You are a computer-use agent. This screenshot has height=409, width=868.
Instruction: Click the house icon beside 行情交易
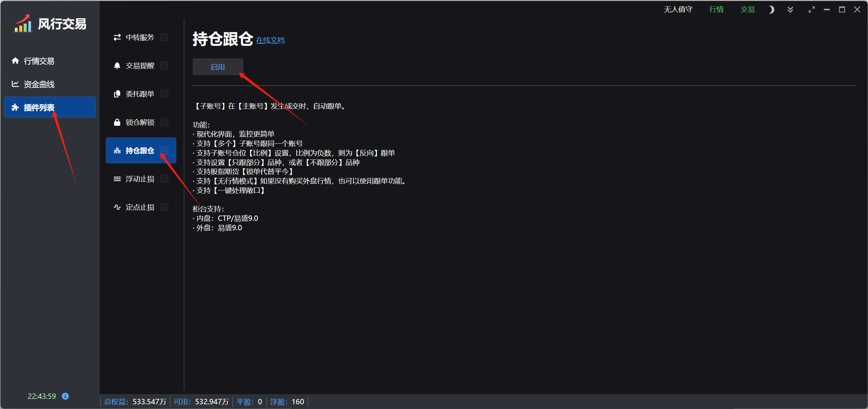click(x=15, y=61)
